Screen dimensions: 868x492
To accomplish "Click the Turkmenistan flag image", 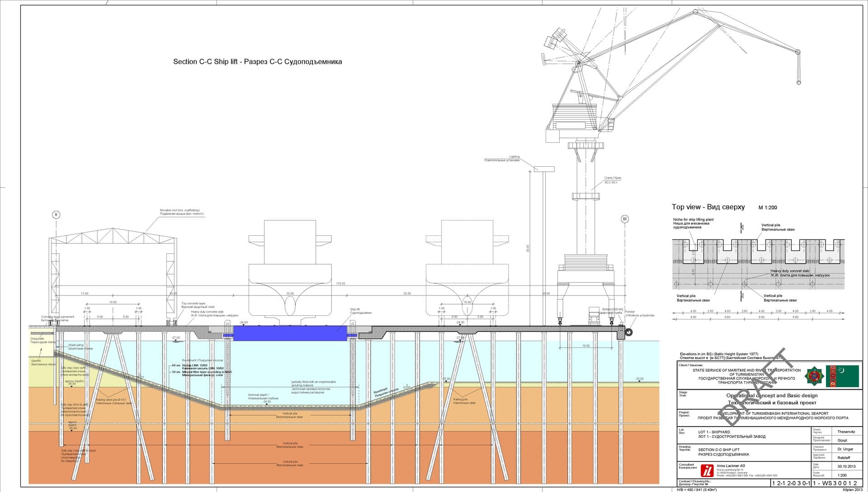I will 843,376.
